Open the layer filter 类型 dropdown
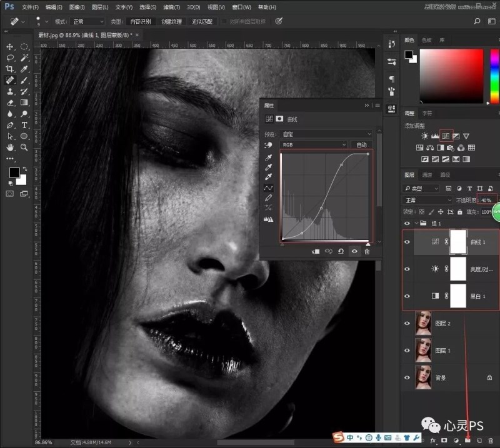This screenshot has width=500, height=448. tap(421, 189)
